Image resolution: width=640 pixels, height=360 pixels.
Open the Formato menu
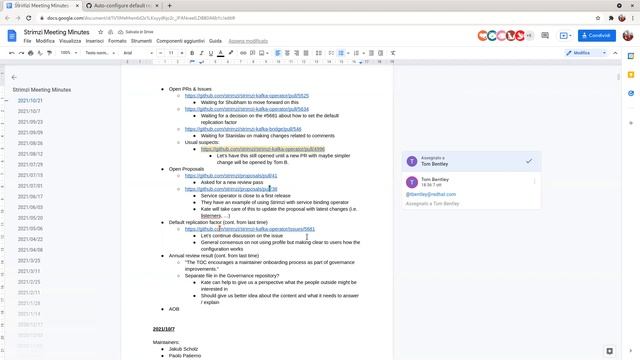point(117,41)
